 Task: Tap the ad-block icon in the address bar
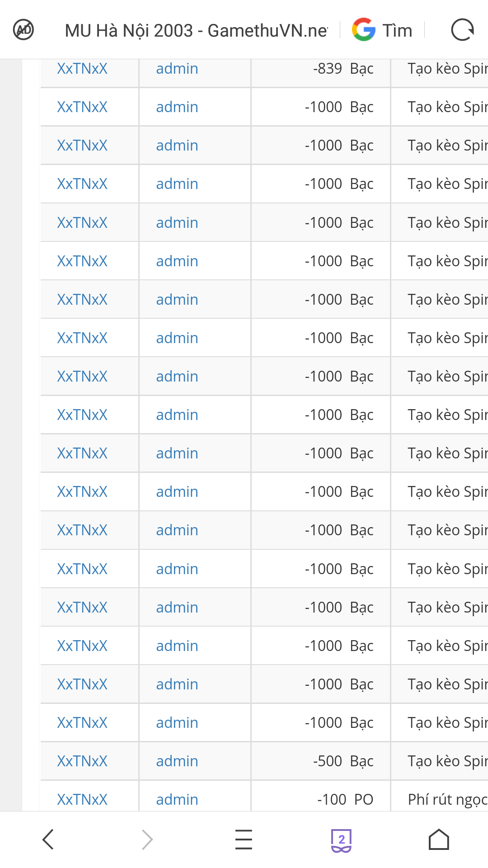(23, 30)
